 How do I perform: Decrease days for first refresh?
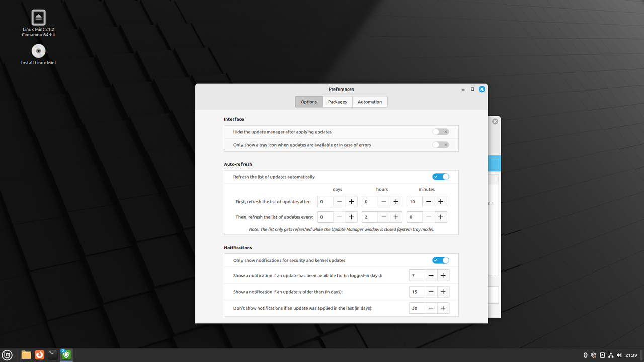(x=340, y=202)
